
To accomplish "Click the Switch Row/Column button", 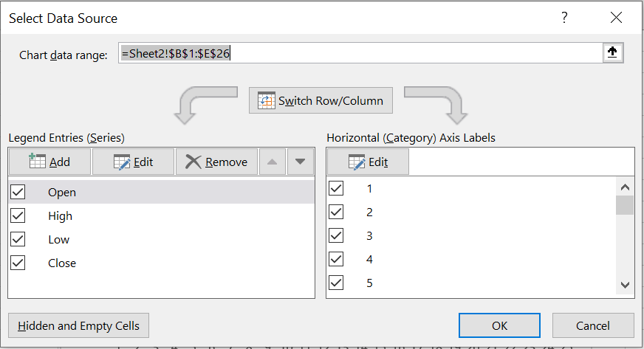I will click(x=321, y=100).
